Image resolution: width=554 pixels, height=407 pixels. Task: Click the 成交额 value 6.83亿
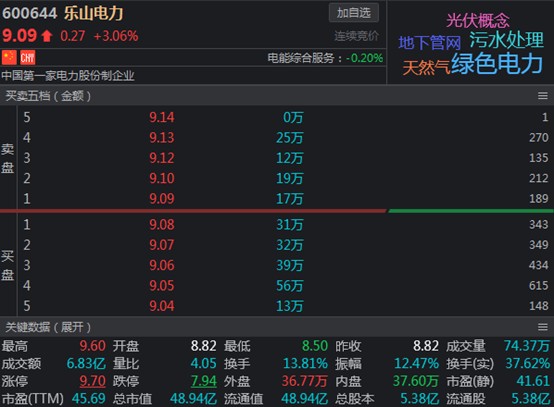[x=86, y=364]
